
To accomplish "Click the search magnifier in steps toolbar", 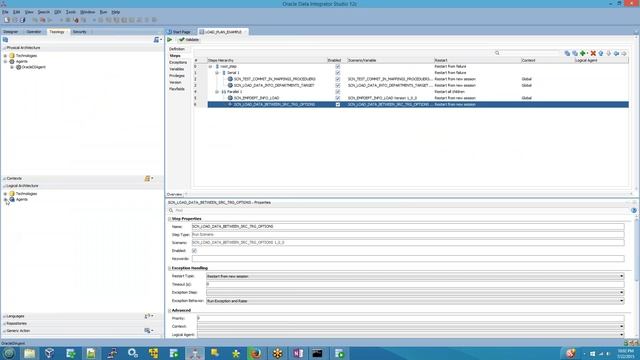I will (x=497, y=53).
